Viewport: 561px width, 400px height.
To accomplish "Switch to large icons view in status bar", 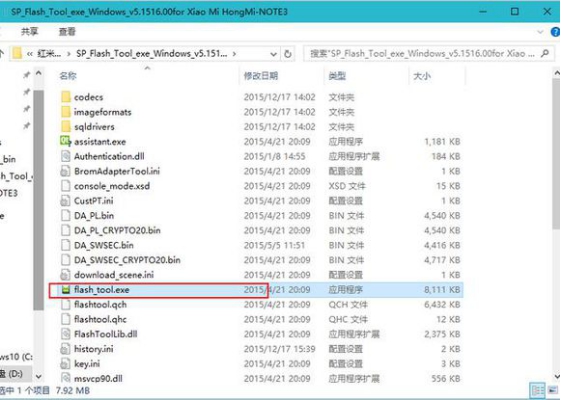I will point(553,391).
